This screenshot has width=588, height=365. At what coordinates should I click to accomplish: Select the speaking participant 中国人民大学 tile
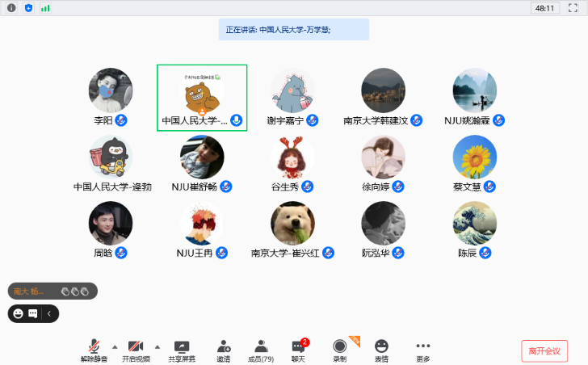[202, 97]
